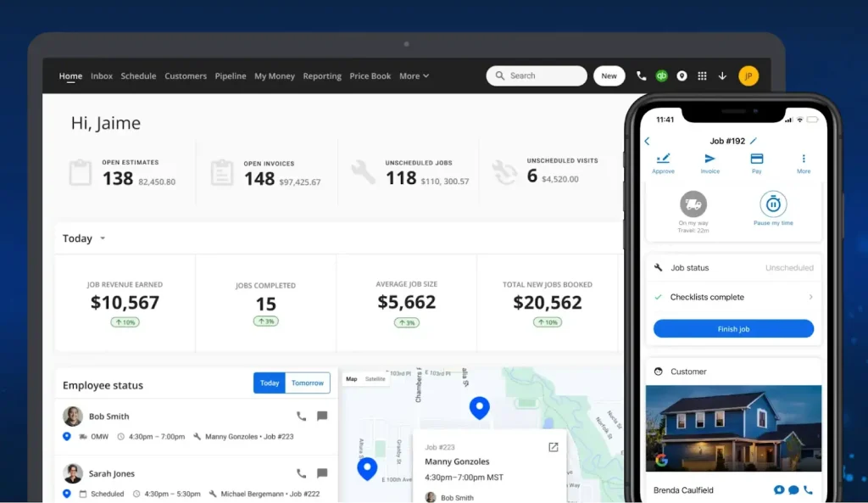Click the download arrow icon in top bar
Viewport: 868px width, 503px height.
[722, 75]
